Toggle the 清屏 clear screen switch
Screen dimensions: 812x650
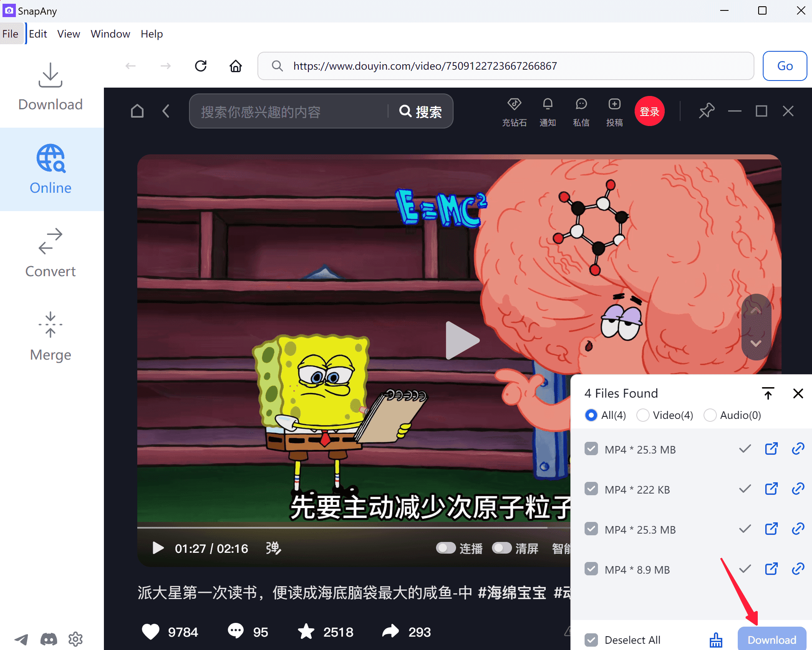[502, 548]
